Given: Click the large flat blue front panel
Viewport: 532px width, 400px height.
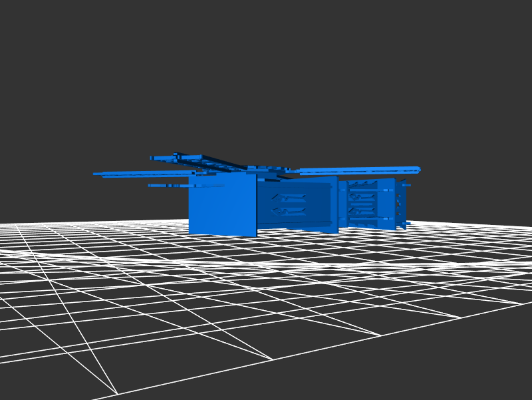Looking at the screenshot, I should (222, 205).
